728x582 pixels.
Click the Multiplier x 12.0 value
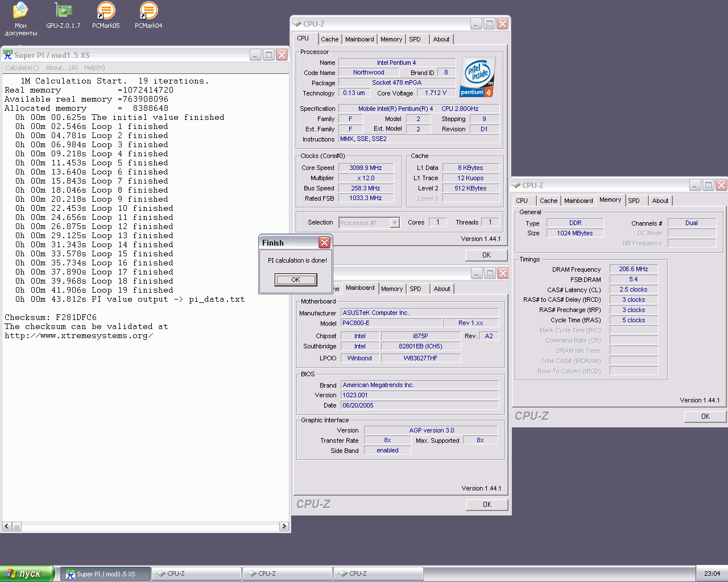pyautogui.click(x=366, y=178)
